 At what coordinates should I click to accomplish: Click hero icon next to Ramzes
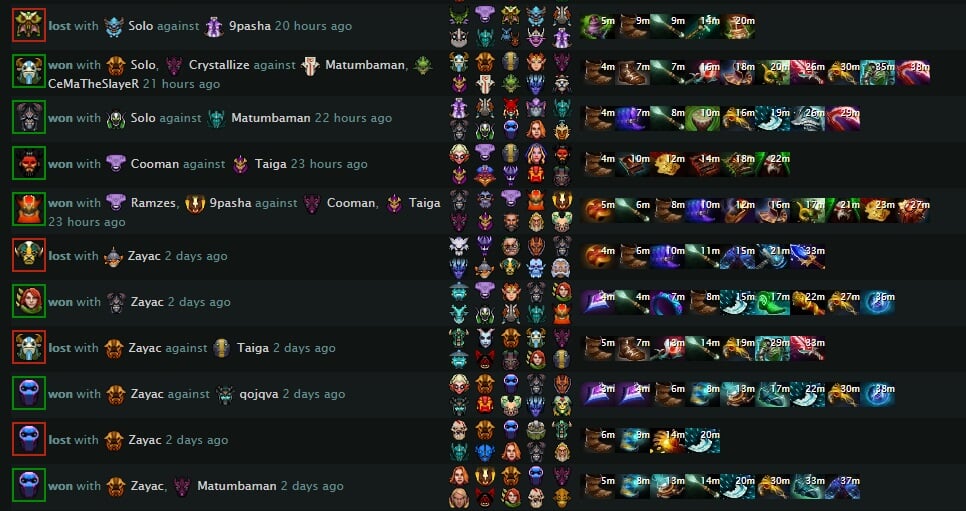point(115,203)
